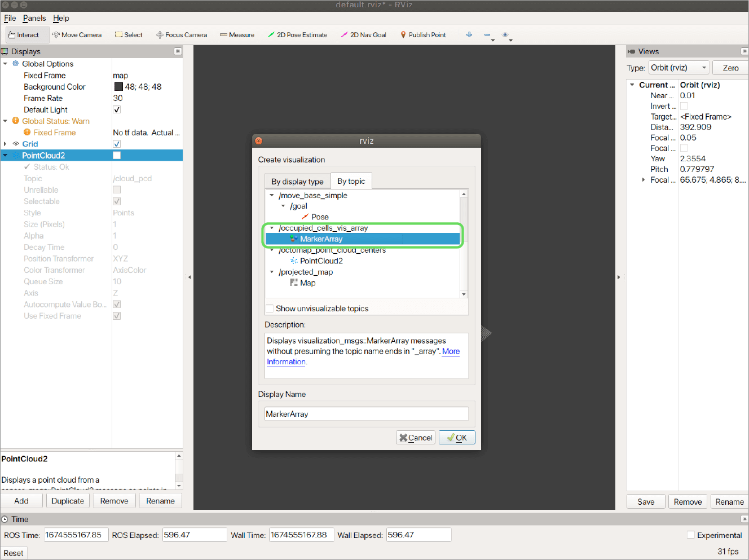Close the Views panel with its X icon
This screenshot has width=749, height=560.
point(744,51)
